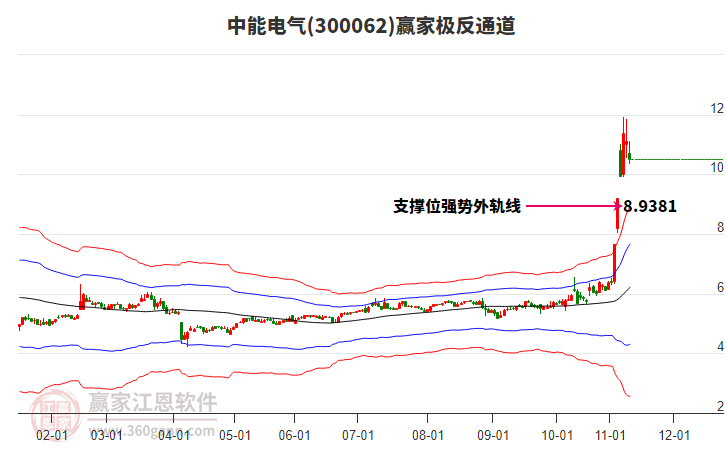Select the 12-01 date axis label
The image size is (726, 450).
674,436
